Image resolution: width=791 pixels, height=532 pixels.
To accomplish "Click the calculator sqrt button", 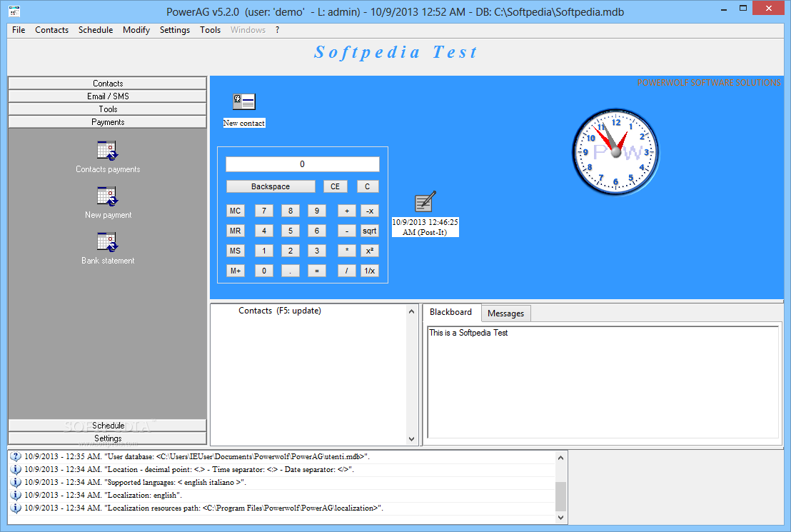I will [369, 231].
